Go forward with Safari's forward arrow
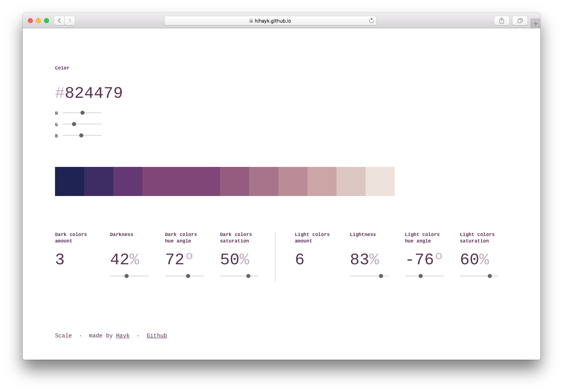Image resolution: width=563 pixels, height=392 pixels. click(70, 21)
